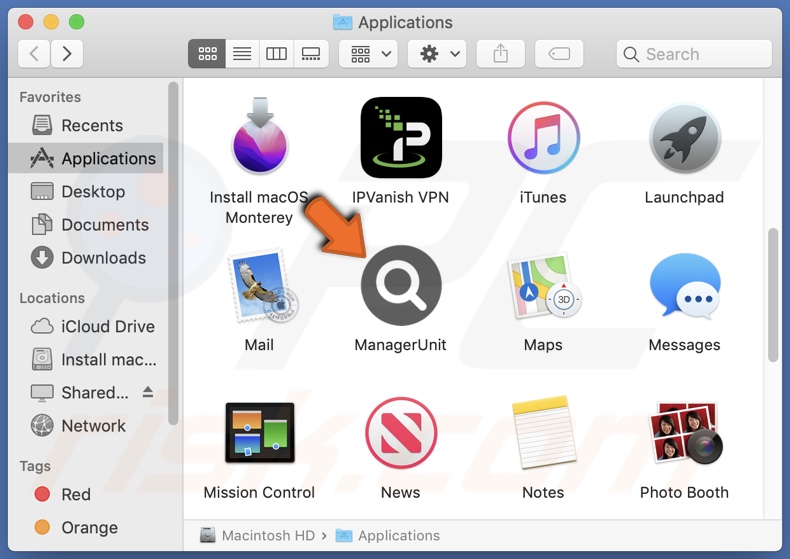Click Macintosh HD in the path bar
Viewport: 790px width, 559px height.
257,535
